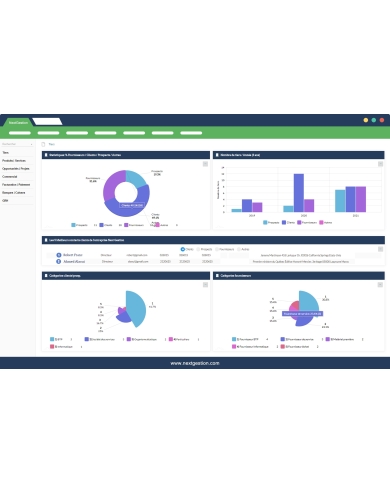The width and height of the screenshot is (390, 484).
Task: Click the teal window control dot
Action: (x=374, y=120)
